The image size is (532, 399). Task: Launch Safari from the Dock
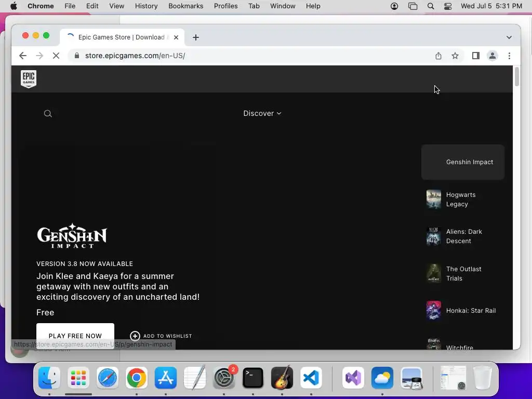point(108,378)
